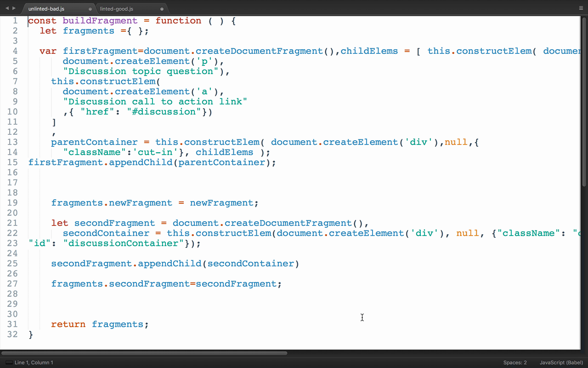Click line number 32 in the gutter
The image size is (588, 368).
pos(13,334)
